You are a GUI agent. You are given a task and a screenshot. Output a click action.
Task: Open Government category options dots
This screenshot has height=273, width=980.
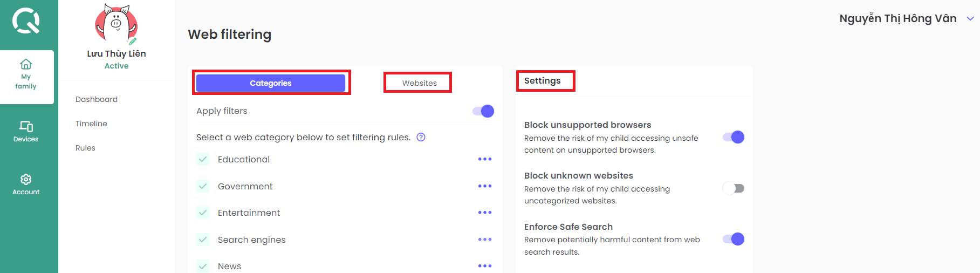tap(485, 186)
